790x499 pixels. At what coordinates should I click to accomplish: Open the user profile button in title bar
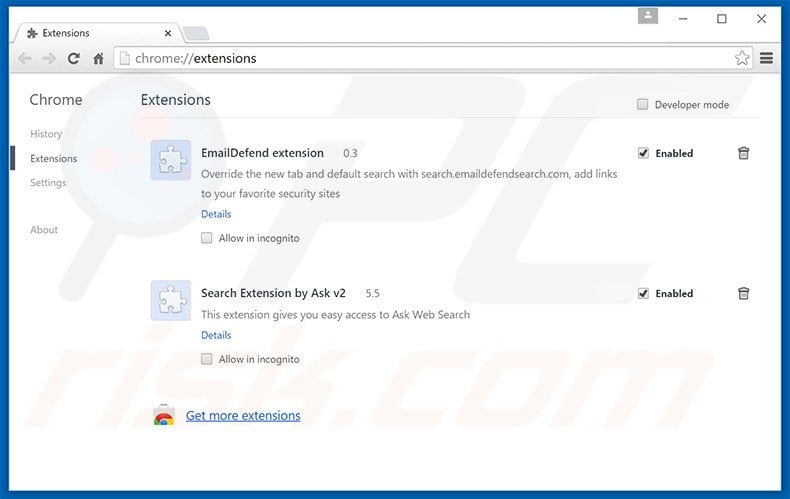648,16
